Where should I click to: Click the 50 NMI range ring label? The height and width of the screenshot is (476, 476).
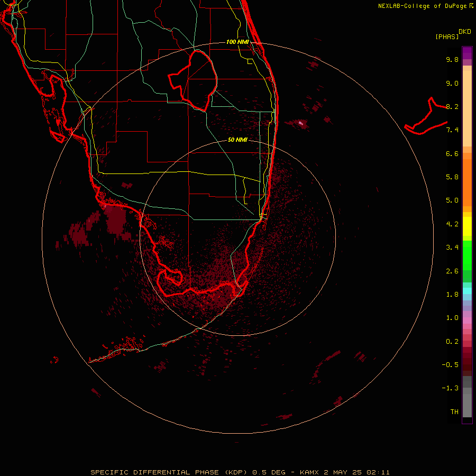[x=237, y=140]
